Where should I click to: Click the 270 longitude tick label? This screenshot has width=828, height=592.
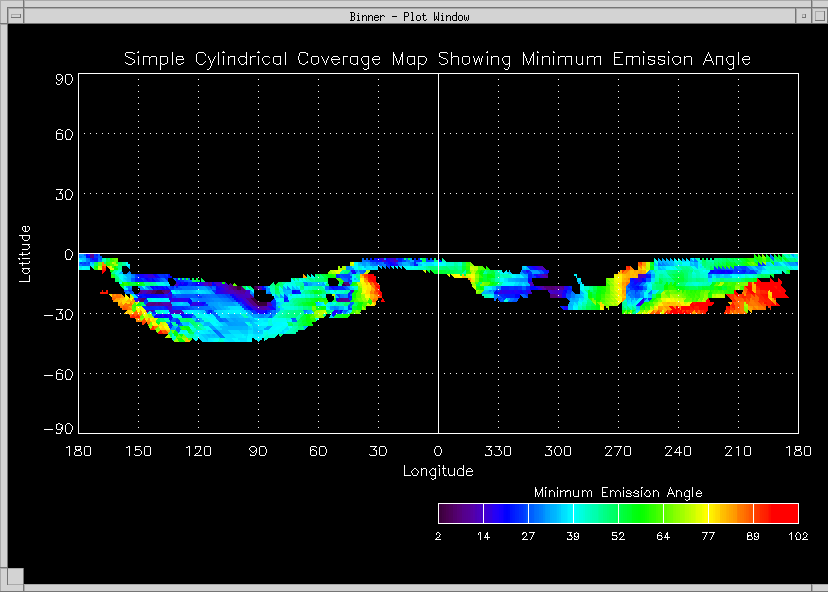coord(618,452)
